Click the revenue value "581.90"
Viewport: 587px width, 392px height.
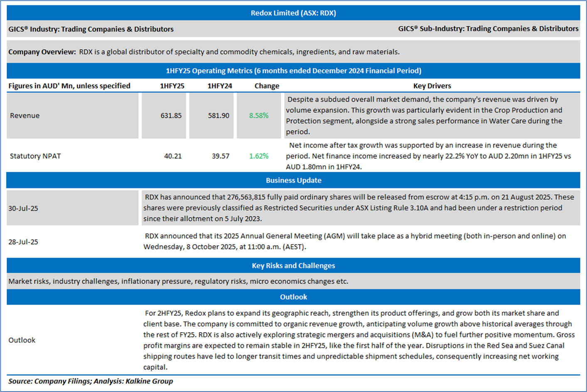[219, 115]
